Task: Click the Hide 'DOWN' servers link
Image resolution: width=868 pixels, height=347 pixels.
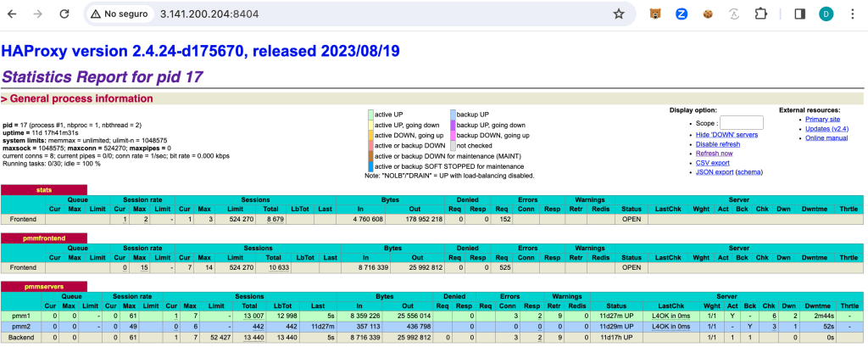Action: (x=726, y=135)
